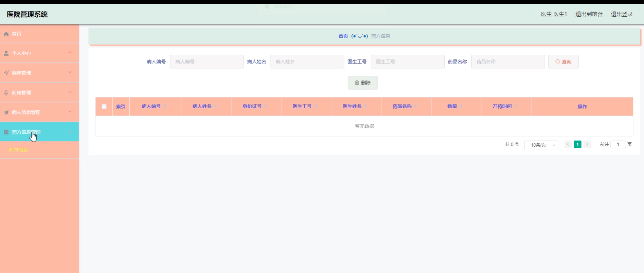Screen dimensions: 644x273
Task: Focus the 医生工号 search field
Action: click(407, 61)
